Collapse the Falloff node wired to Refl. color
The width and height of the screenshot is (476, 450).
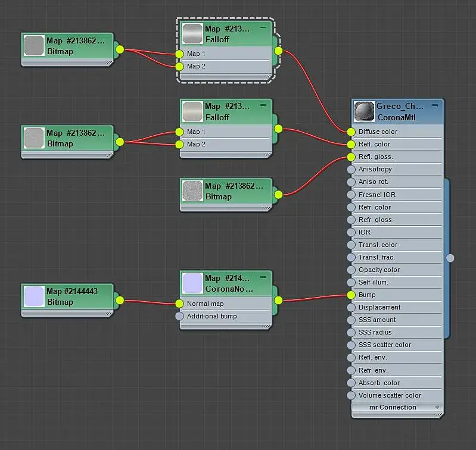[x=263, y=105]
